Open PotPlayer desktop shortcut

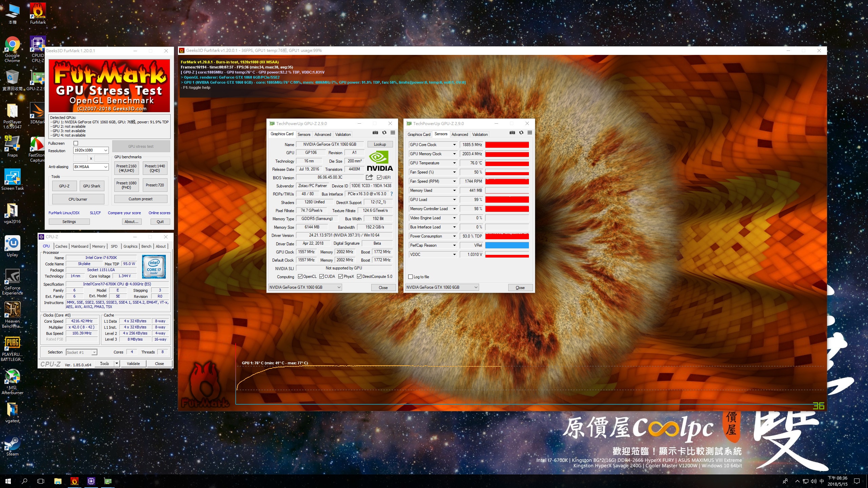[12, 116]
